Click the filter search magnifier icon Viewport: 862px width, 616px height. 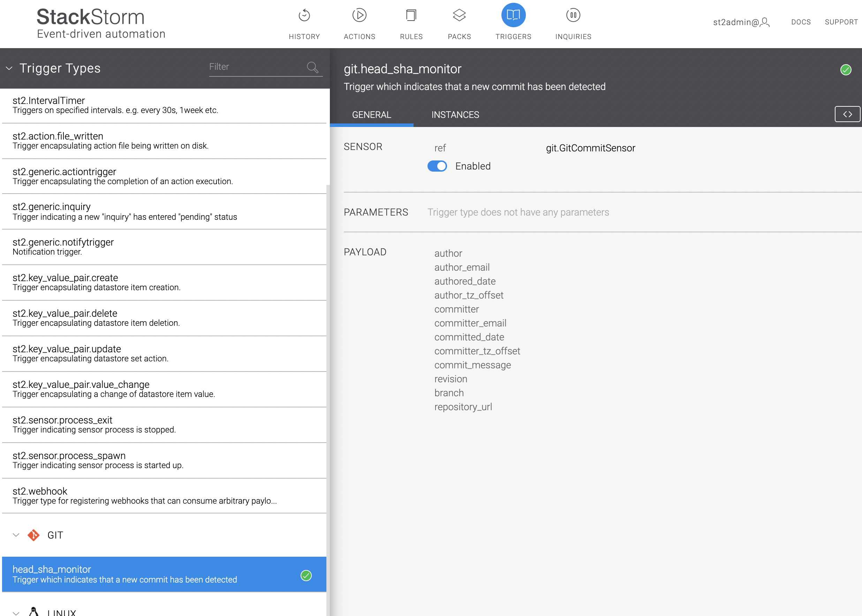pos(312,67)
